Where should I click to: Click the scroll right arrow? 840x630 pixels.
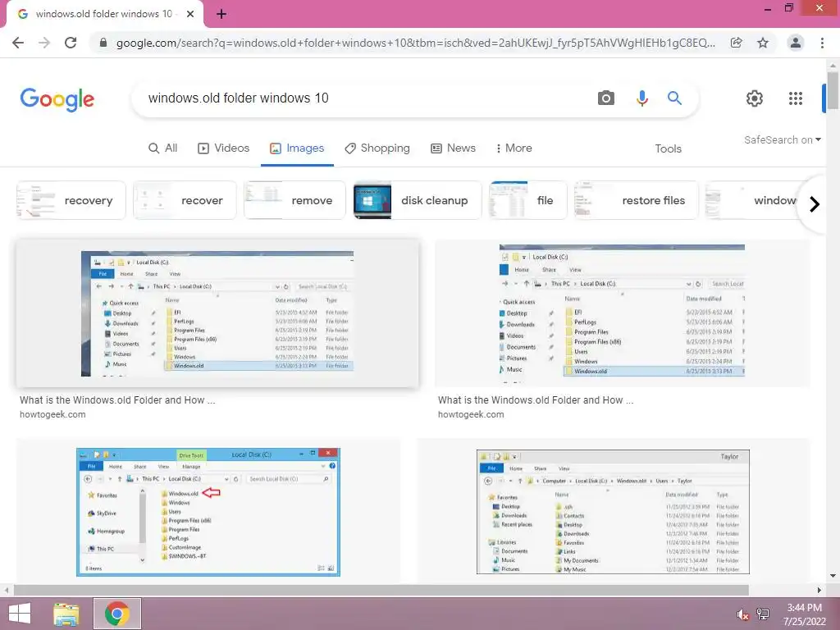point(819,591)
